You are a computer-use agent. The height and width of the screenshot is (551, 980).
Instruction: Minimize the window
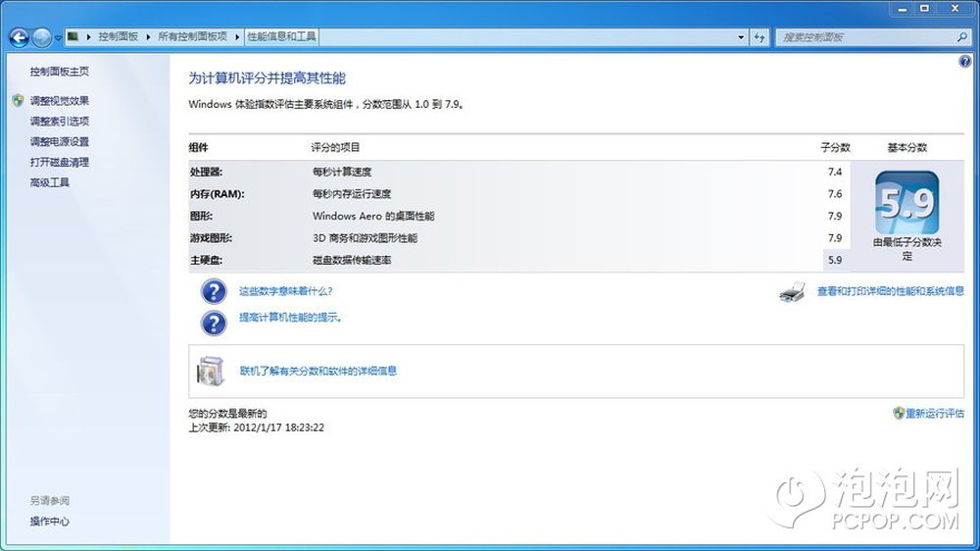coord(902,9)
